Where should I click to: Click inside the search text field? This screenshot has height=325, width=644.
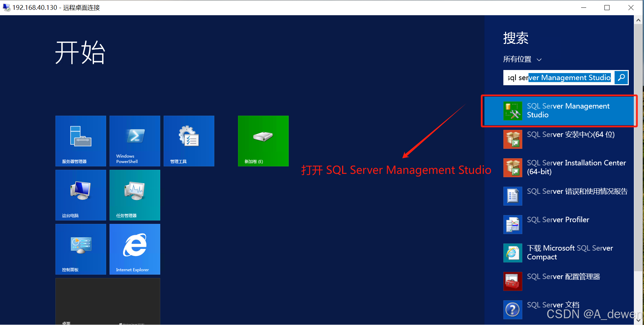[559, 77]
